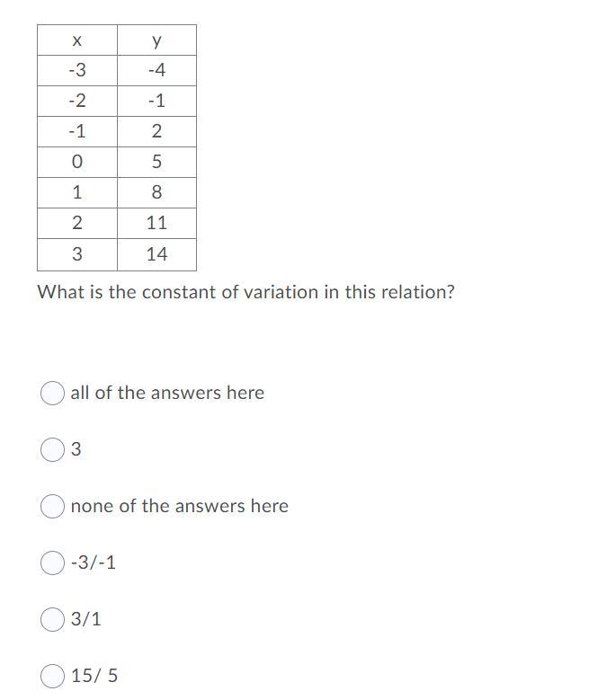Click the x column header cell
The height and width of the screenshot is (700, 598).
point(77,40)
